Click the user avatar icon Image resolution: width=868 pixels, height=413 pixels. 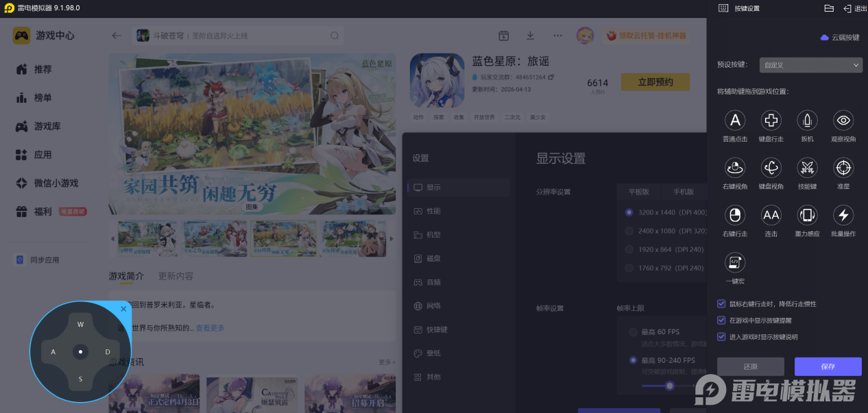(x=585, y=36)
